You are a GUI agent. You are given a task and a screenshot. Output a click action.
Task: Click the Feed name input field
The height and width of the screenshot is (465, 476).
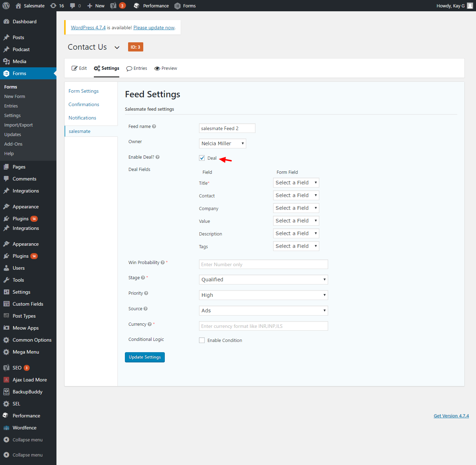pyautogui.click(x=227, y=128)
